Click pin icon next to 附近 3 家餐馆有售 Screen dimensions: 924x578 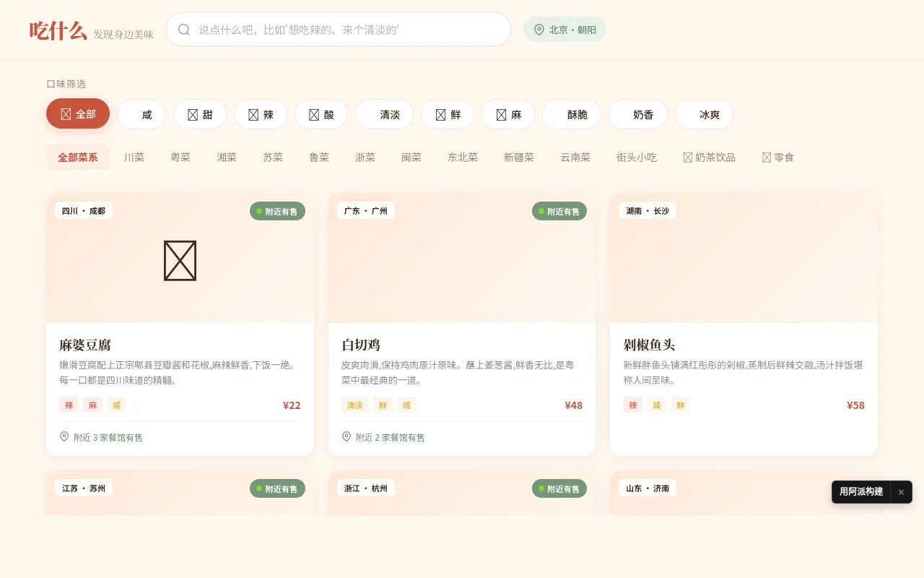[x=64, y=436]
